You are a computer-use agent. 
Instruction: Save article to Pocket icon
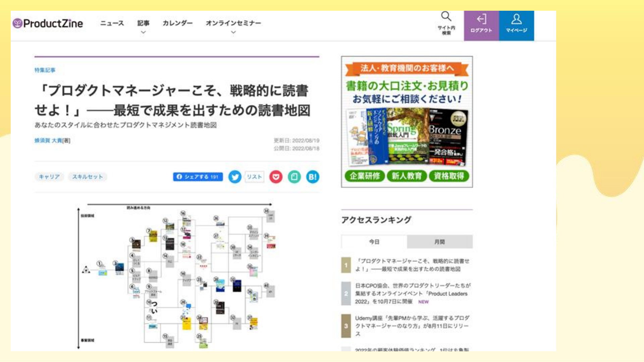pyautogui.click(x=276, y=177)
